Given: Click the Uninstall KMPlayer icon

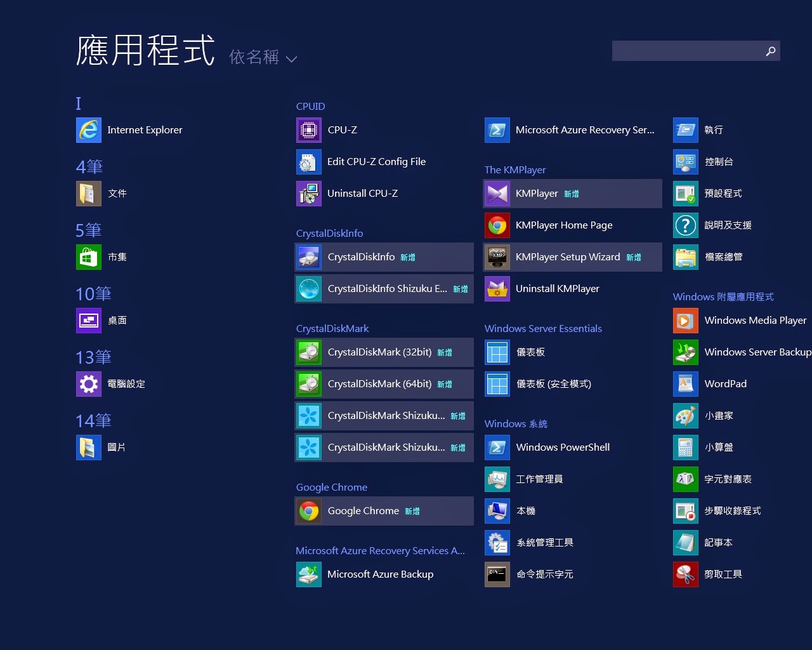Looking at the screenshot, I should 497,289.
